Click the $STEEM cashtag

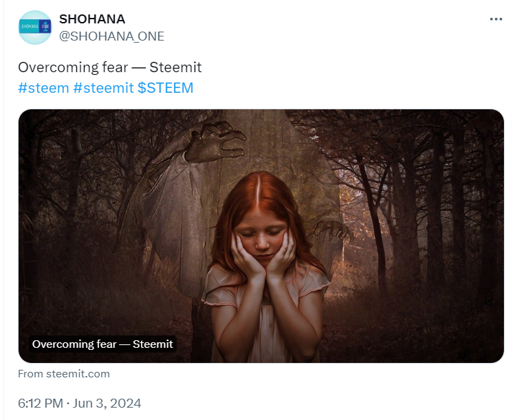(166, 88)
